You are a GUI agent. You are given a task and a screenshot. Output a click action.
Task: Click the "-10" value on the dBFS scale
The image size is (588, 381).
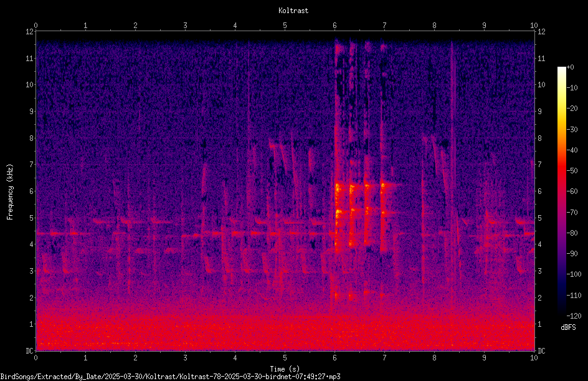(x=572, y=88)
